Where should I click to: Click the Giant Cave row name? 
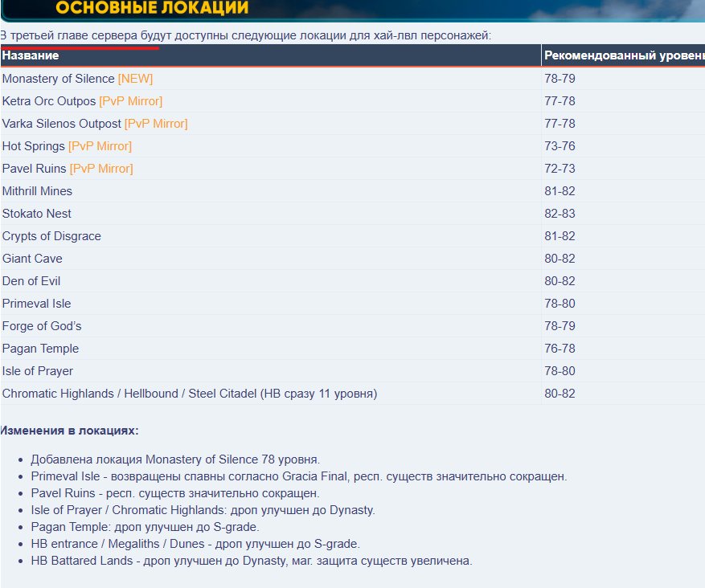click(x=32, y=259)
